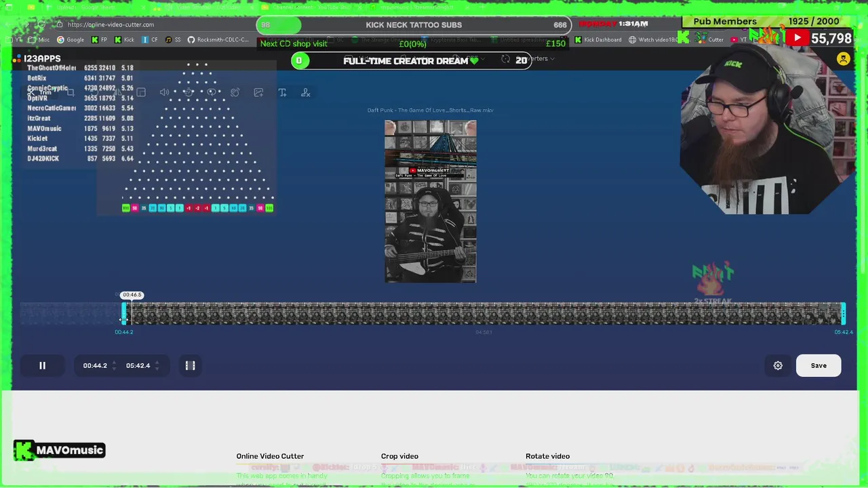
Task: Open the Speed tool icon
Action: (188, 92)
